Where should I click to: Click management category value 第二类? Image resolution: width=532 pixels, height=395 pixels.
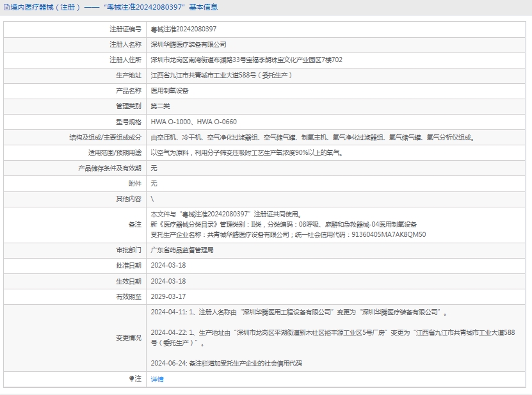(x=160, y=106)
